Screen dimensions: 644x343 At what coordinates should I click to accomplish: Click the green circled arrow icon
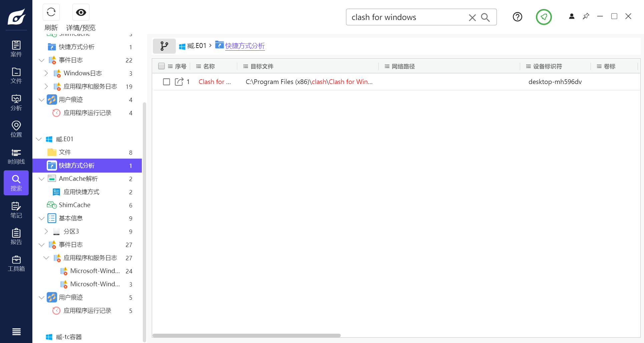544,17
